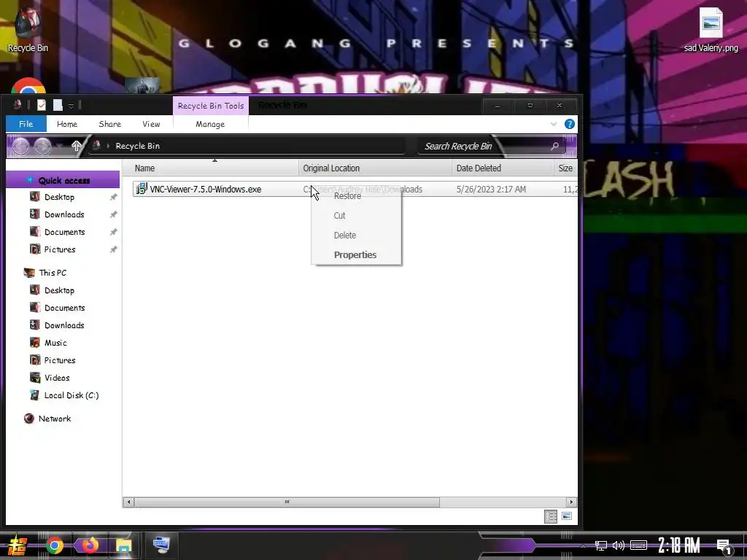Switch to the Home ribbon tab

point(66,124)
